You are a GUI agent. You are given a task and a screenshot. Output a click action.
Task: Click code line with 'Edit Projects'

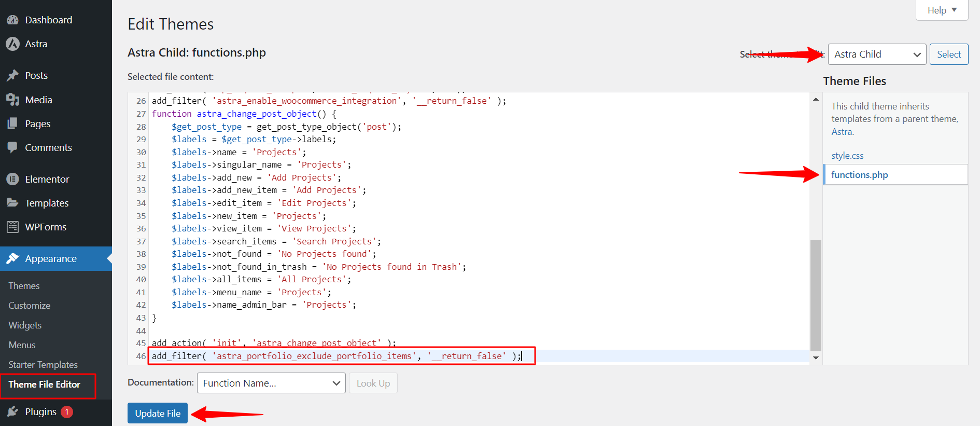point(263,203)
